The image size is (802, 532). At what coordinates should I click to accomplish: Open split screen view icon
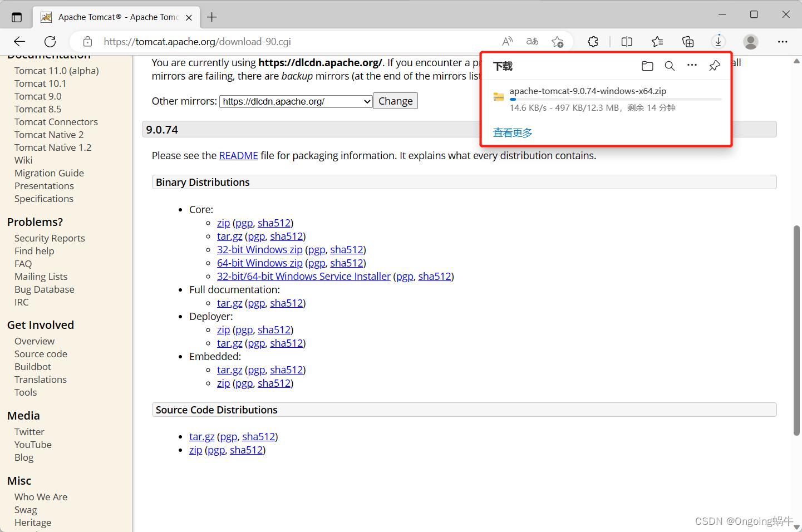coord(627,41)
